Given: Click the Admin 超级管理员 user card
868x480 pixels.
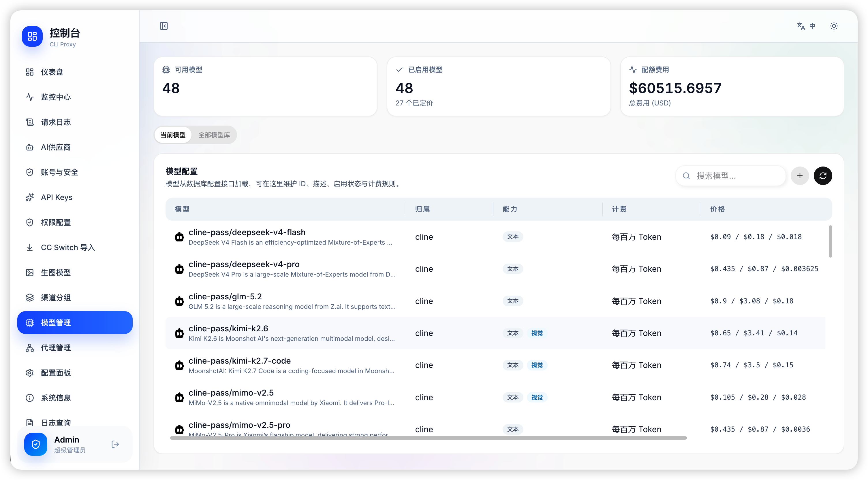Looking at the screenshot, I should coord(75,444).
